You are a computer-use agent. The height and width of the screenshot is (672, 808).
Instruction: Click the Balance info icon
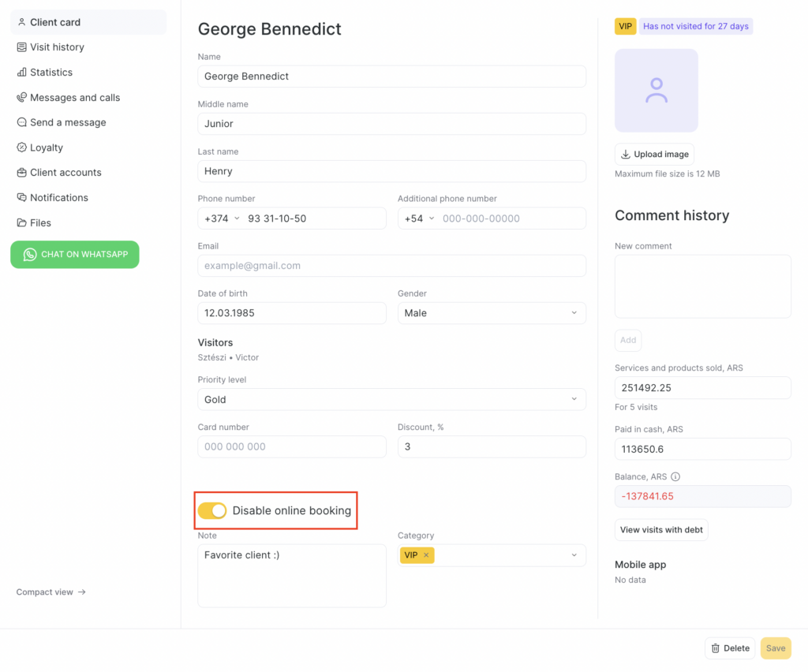[675, 477]
